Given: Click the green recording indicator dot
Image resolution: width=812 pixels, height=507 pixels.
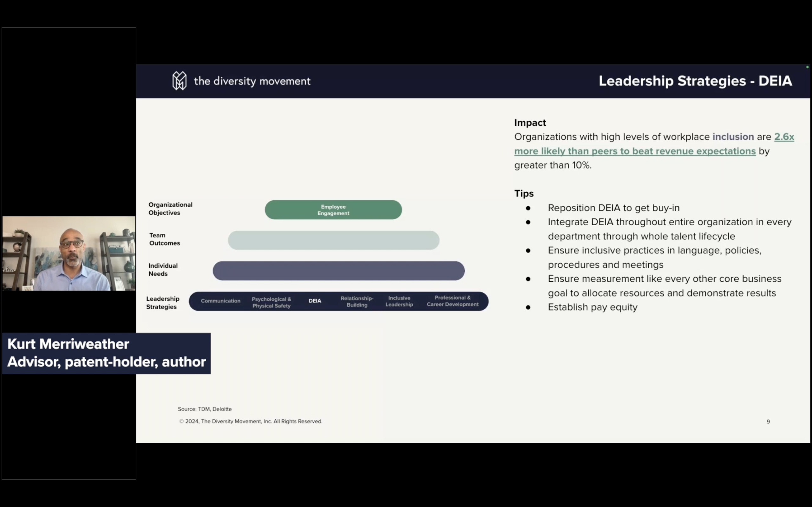Looking at the screenshot, I should [807, 67].
